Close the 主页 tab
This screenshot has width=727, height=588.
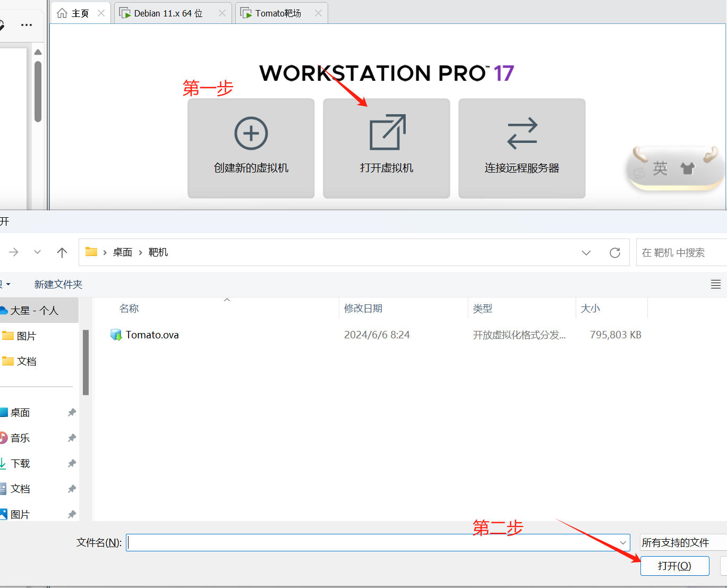(101, 13)
